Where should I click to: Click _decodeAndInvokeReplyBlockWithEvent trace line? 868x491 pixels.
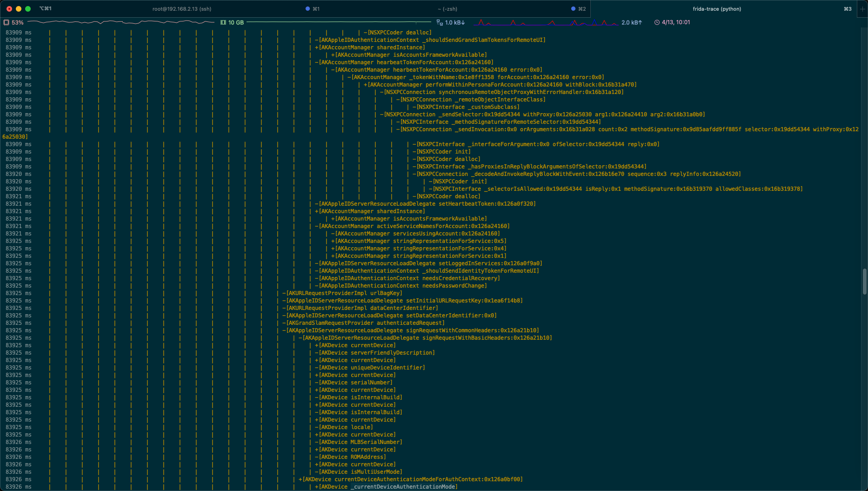point(576,174)
